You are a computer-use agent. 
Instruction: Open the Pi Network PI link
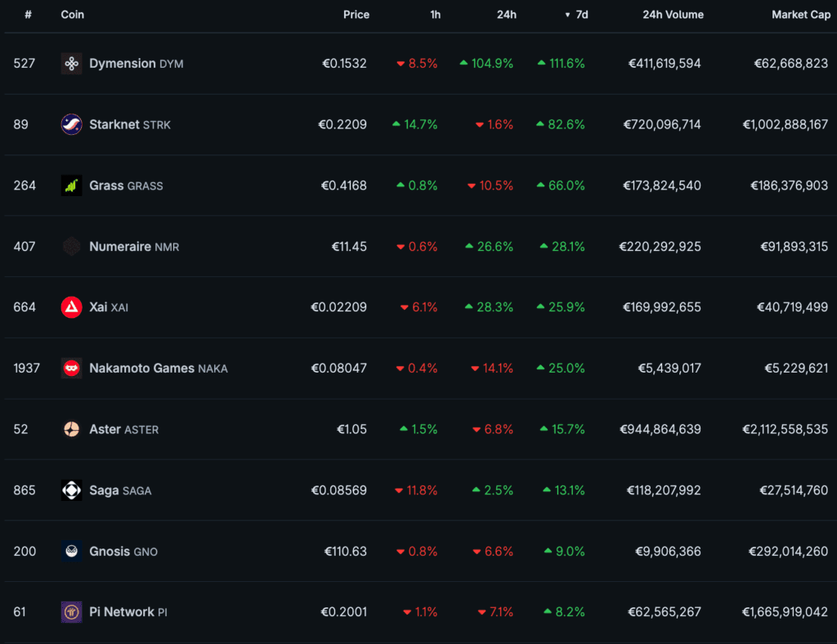[128, 612]
